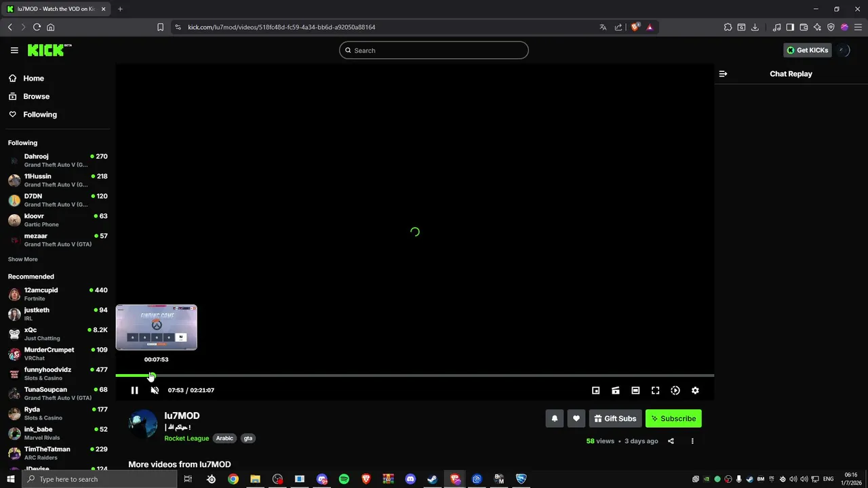Open Chrome from the taskbar
This screenshot has height=488, width=868.
tap(233, 479)
